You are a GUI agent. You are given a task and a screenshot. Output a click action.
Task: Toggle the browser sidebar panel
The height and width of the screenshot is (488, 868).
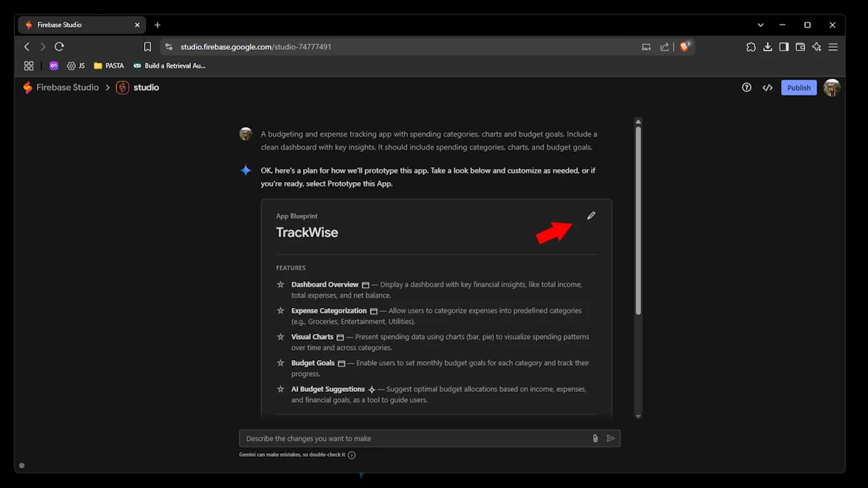(783, 46)
